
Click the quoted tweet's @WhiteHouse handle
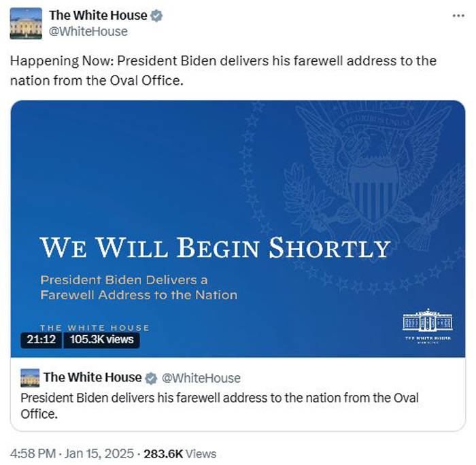click(x=201, y=378)
